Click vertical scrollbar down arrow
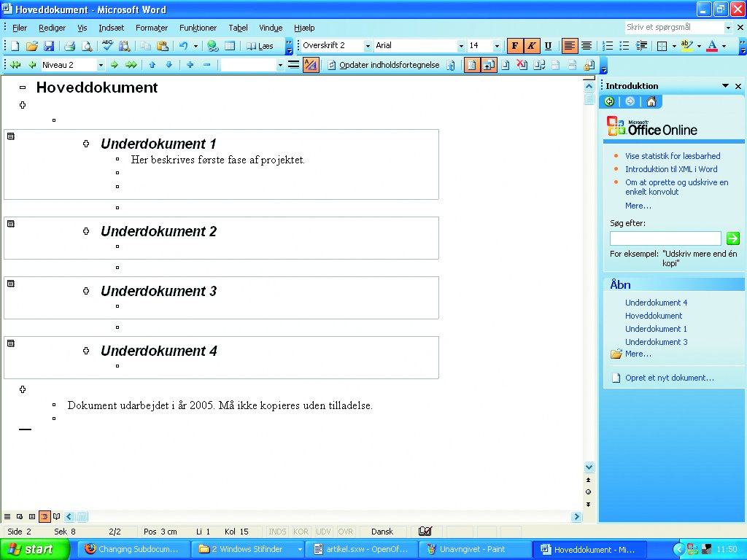 pos(589,467)
